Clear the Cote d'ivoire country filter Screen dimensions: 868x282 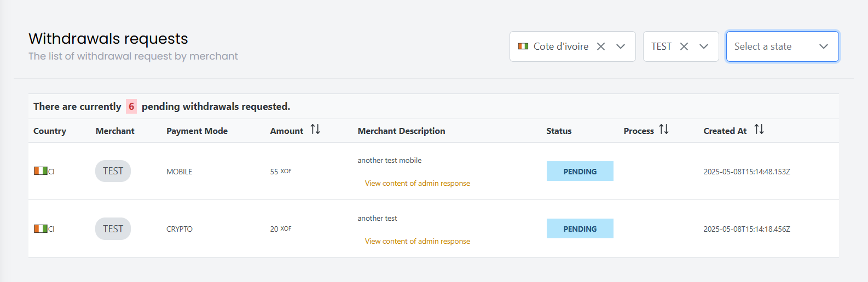point(601,46)
